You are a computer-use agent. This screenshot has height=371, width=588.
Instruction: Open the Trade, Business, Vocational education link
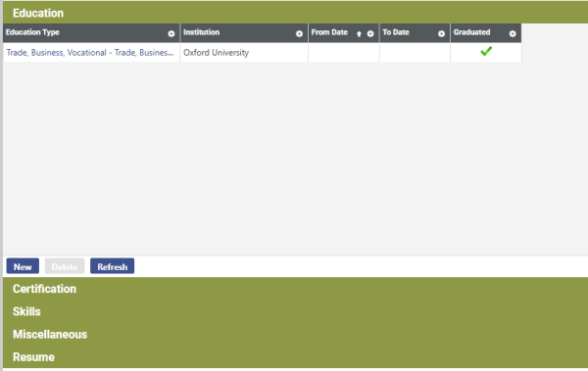(x=90, y=53)
